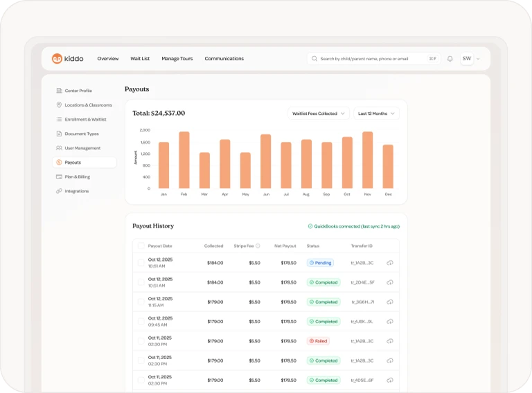Select User Management in sidebar
This screenshot has height=393, width=532.
coord(85,148)
